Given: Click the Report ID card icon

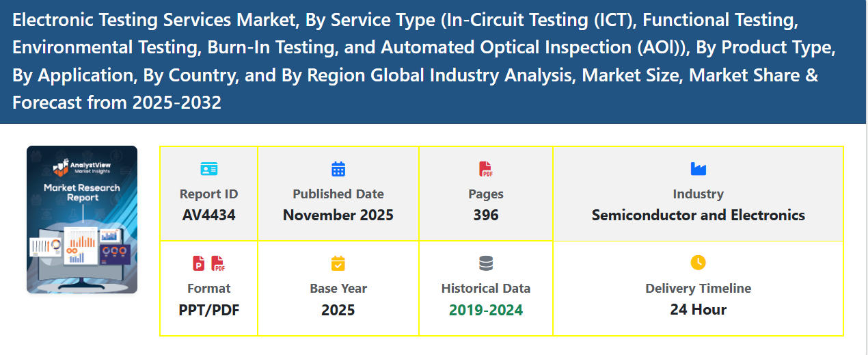Looking at the screenshot, I should point(208,168).
